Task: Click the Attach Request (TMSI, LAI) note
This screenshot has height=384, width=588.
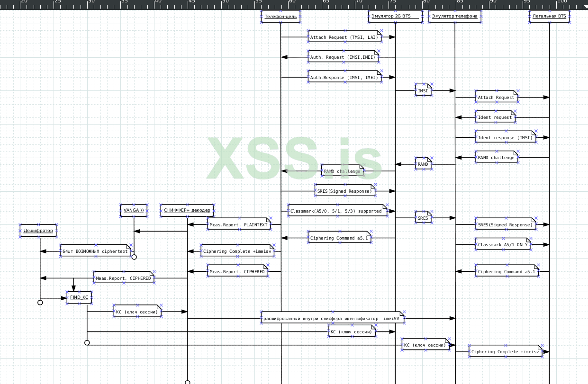Action: click(x=344, y=37)
